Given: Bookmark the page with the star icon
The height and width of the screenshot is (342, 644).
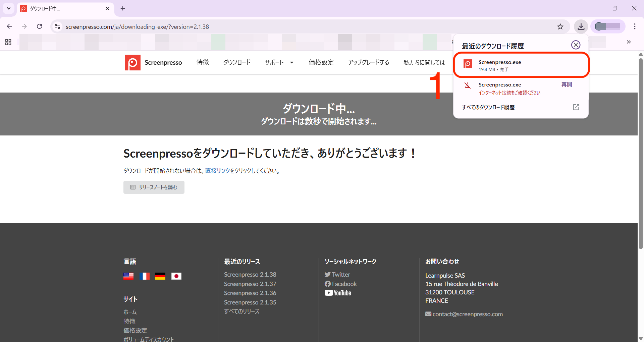Looking at the screenshot, I should [x=560, y=26].
